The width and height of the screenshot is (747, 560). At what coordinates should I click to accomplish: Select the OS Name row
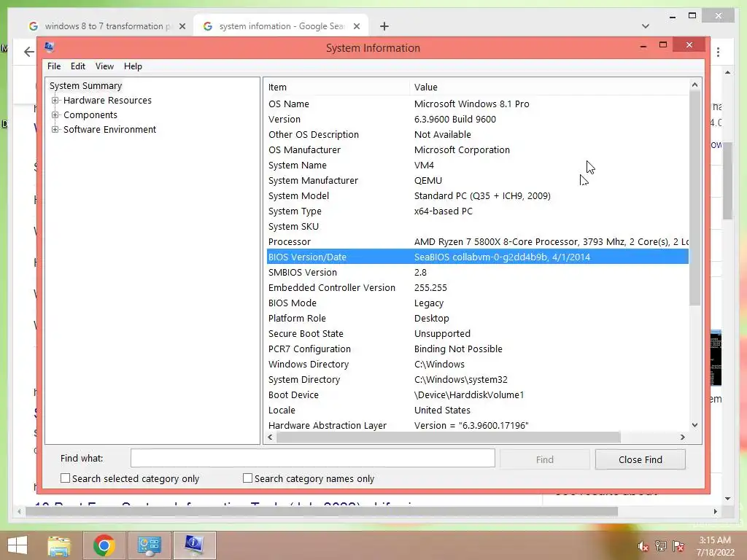(477, 104)
